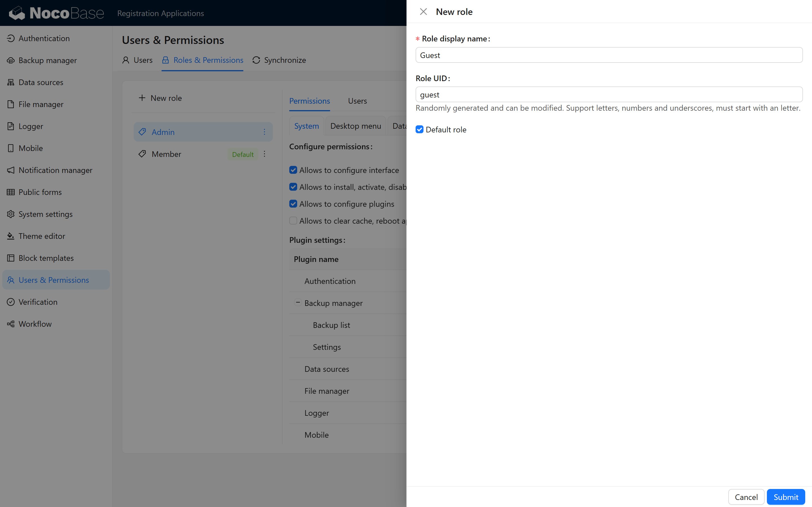Close the New role drawer
812x507 pixels.
coord(423,12)
